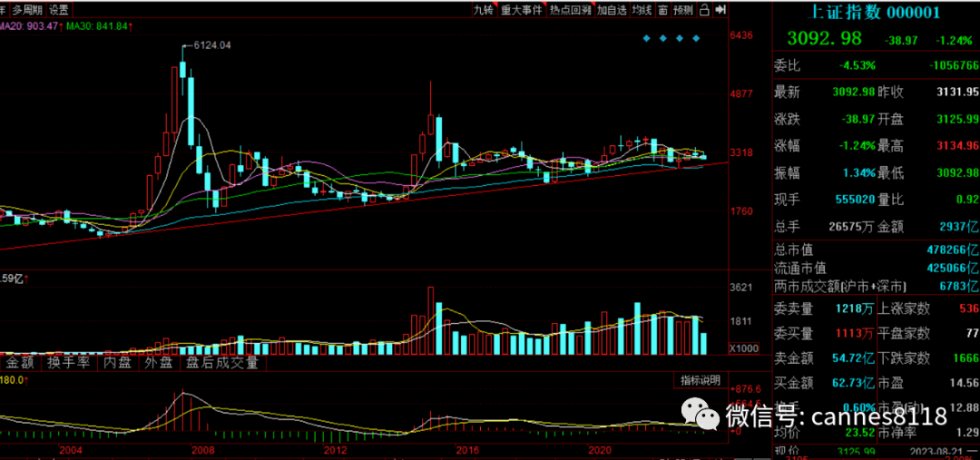The image size is (980, 460).
Task: Click the 总手 value 26575万
Action: click(852, 227)
